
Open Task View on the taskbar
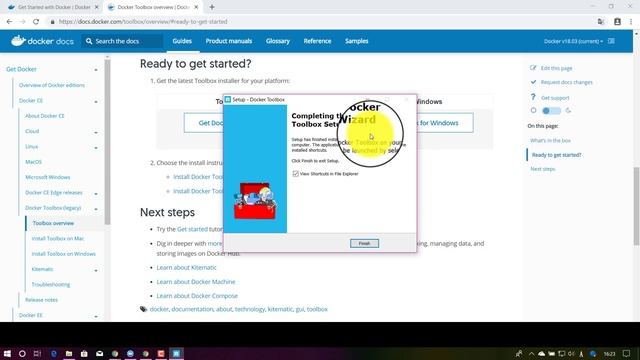pos(38,353)
